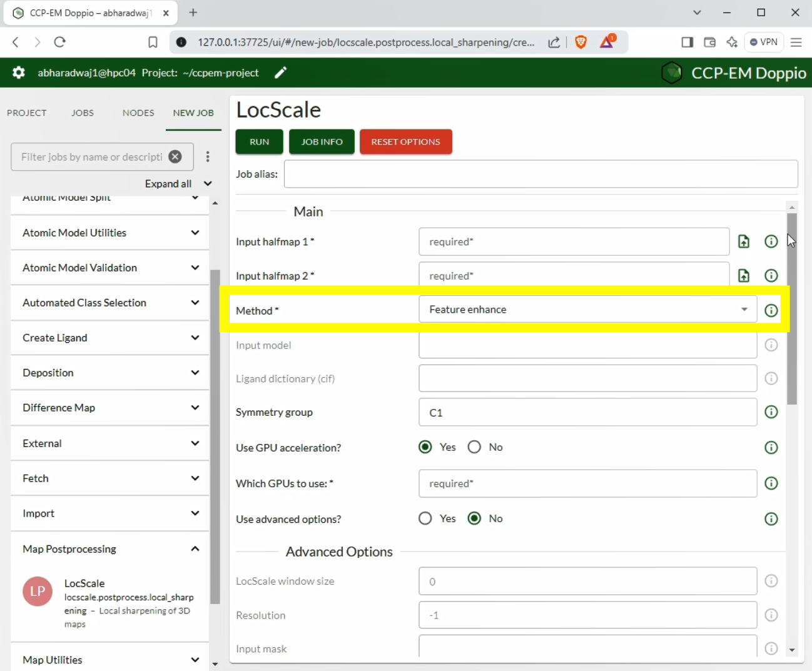The height and width of the screenshot is (671, 812).
Task: Set Use GPU acceleration to Yes
Action: click(425, 447)
